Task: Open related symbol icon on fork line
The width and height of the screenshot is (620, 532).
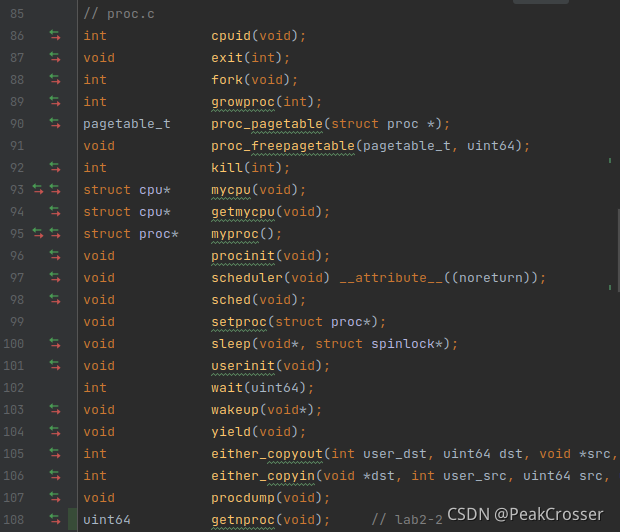Action: coord(55,80)
